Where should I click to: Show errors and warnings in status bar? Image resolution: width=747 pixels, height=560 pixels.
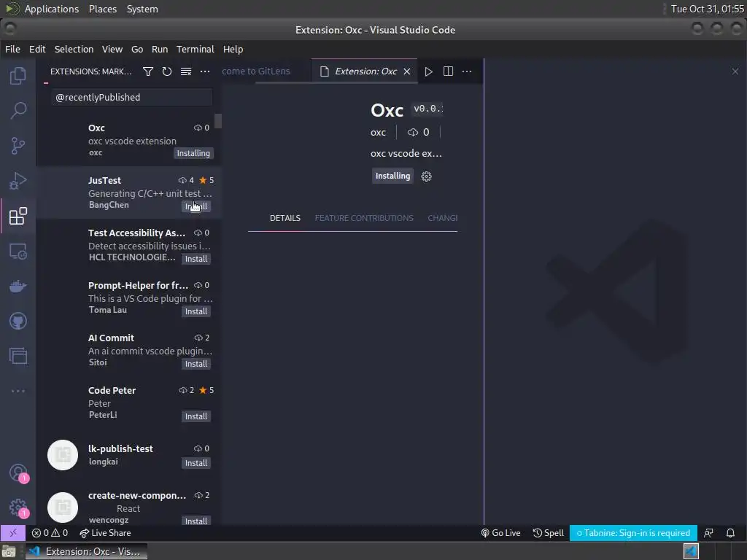click(50, 533)
